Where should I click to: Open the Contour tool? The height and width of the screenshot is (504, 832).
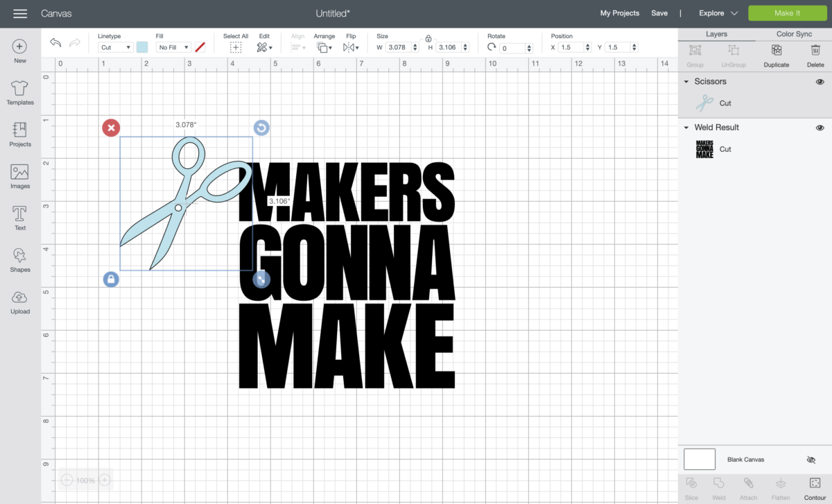(815, 487)
